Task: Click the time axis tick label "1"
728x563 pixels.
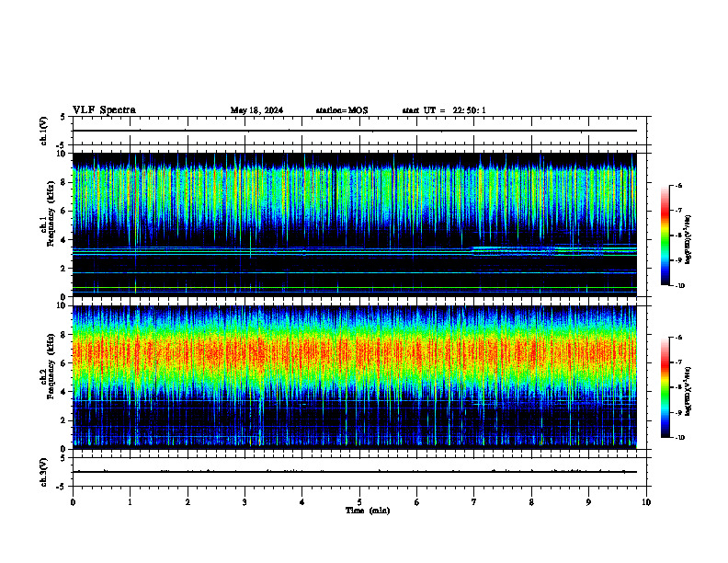Action: click(130, 502)
